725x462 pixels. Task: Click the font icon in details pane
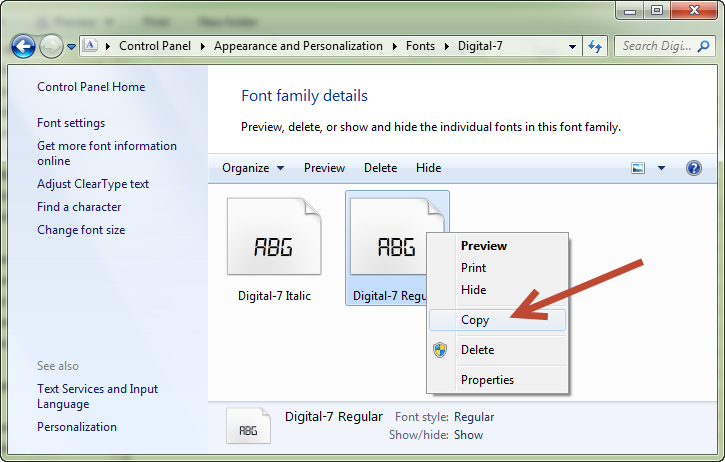click(x=248, y=426)
